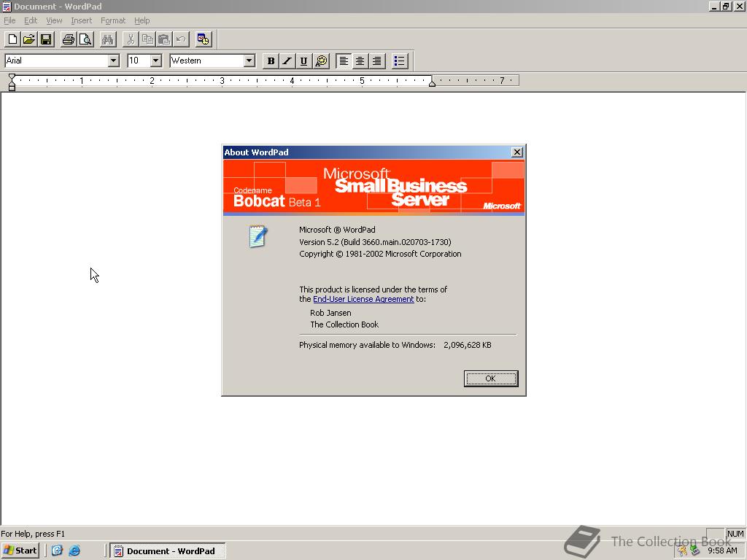Click inside the font name field
This screenshot has width=747, height=560.
(56, 61)
